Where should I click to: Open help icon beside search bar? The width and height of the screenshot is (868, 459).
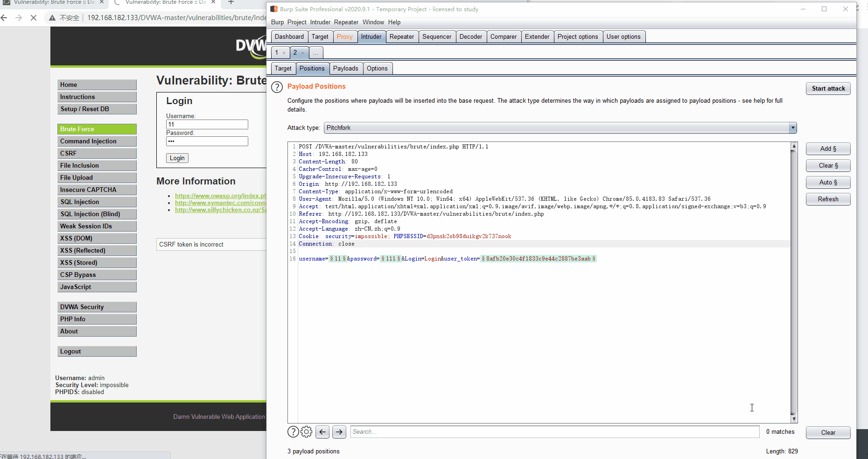pyautogui.click(x=293, y=432)
